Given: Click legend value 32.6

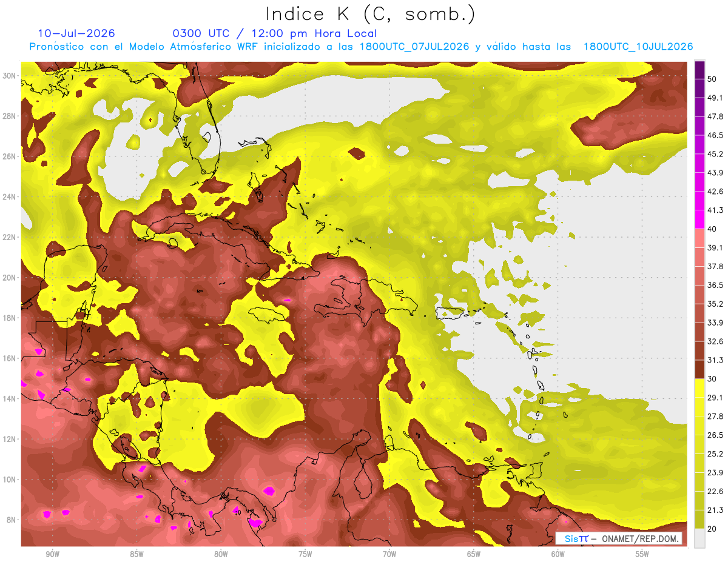Looking at the screenshot, I should tap(715, 341).
